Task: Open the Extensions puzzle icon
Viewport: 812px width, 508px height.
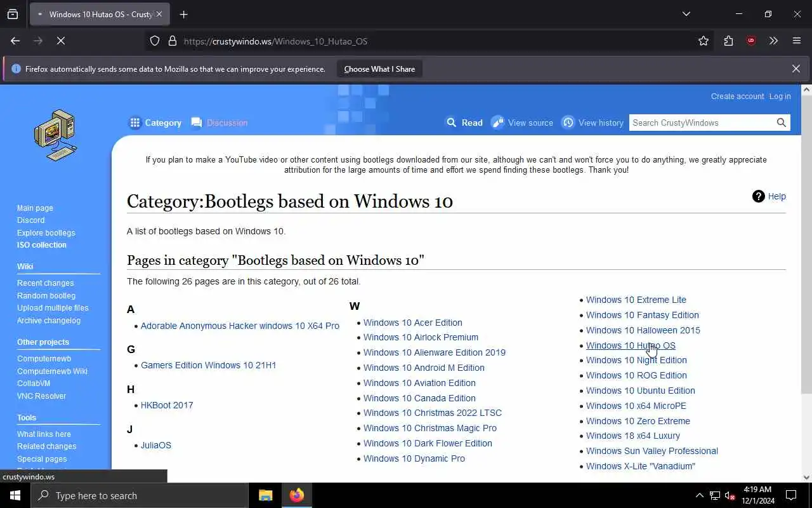Action: (x=728, y=41)
